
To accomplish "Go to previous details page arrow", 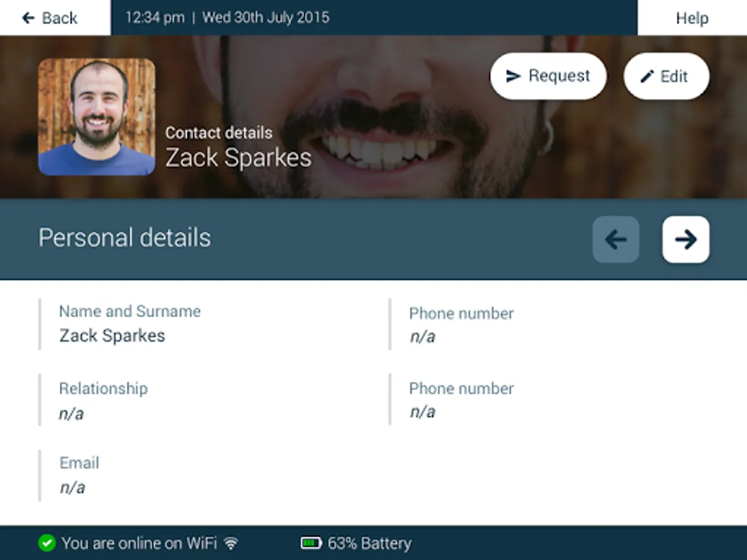I will pos(616,239).
